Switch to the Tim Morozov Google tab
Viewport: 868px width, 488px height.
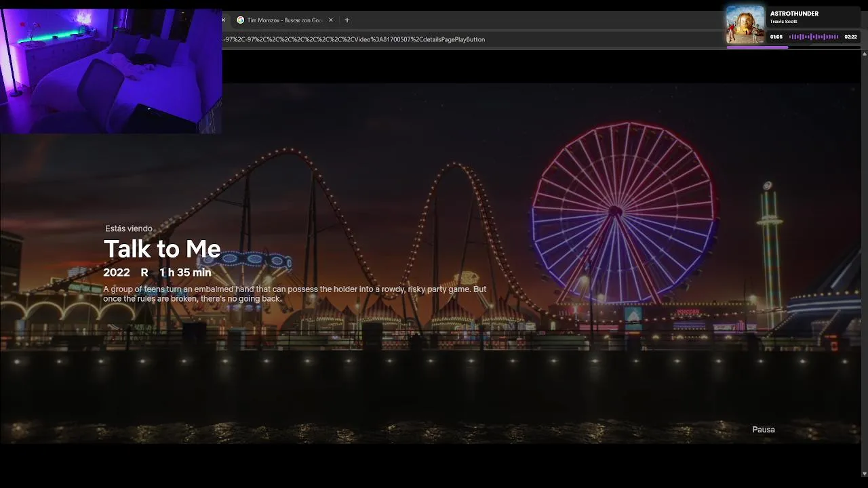[284, 20]
